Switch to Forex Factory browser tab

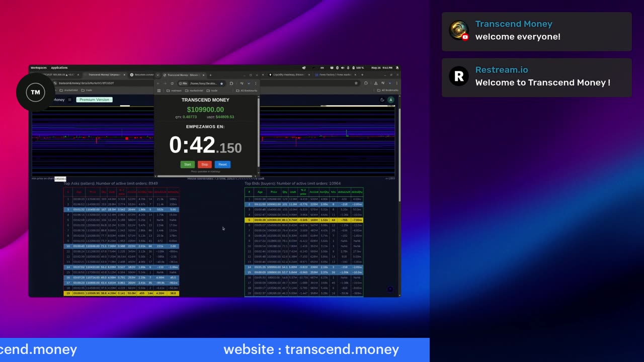click(336, 75)
